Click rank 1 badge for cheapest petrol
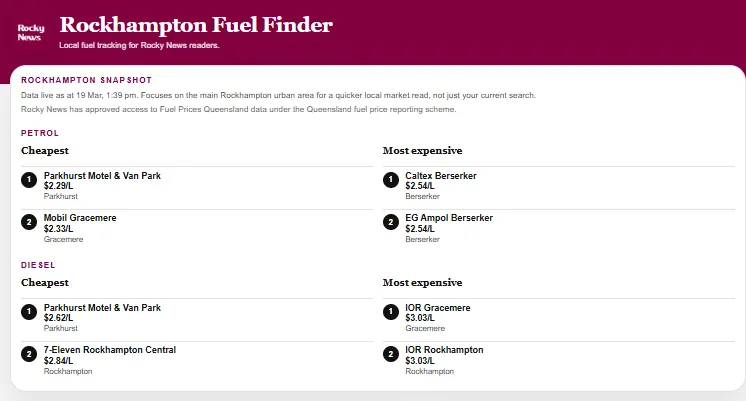This screenshot has height=401, width=746. 29,180
